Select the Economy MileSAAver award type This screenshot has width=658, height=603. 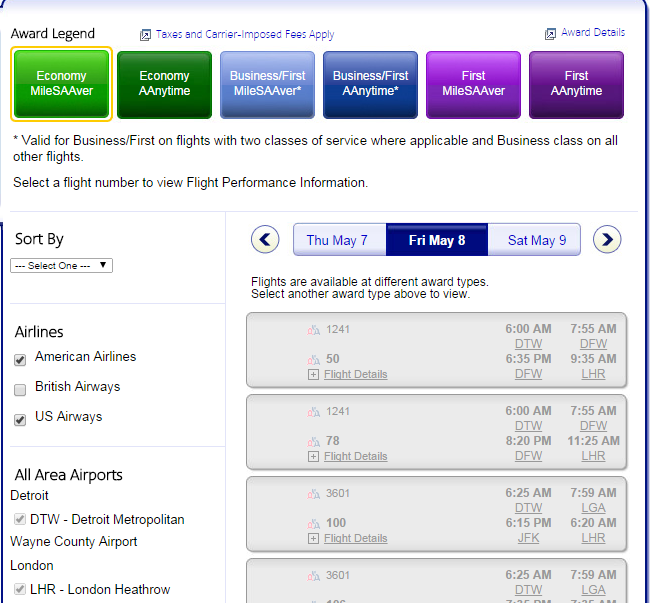point(61,84)
